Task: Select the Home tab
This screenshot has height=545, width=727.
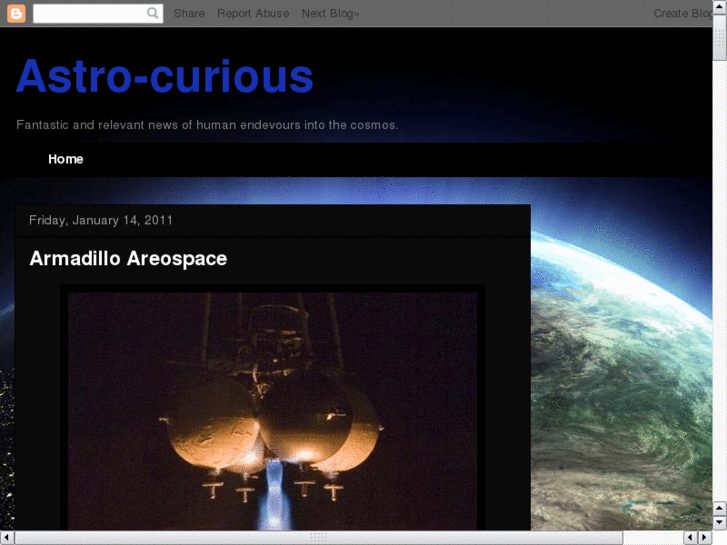Action: (x=65, y=159)
